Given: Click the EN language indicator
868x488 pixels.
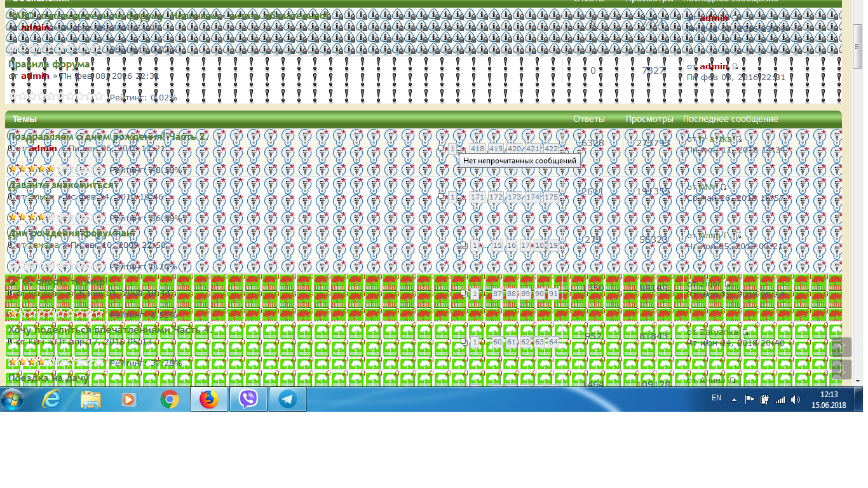Looking at the screenshot, I should (x=716, y=398).
